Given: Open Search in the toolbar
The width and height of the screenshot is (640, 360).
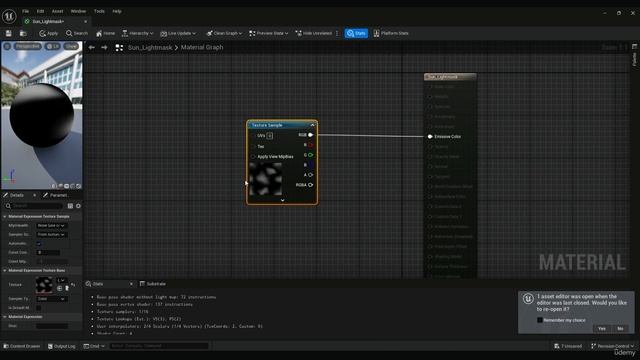Looking at the screenshot, I should pyautogui.click(x=77, y=33).
